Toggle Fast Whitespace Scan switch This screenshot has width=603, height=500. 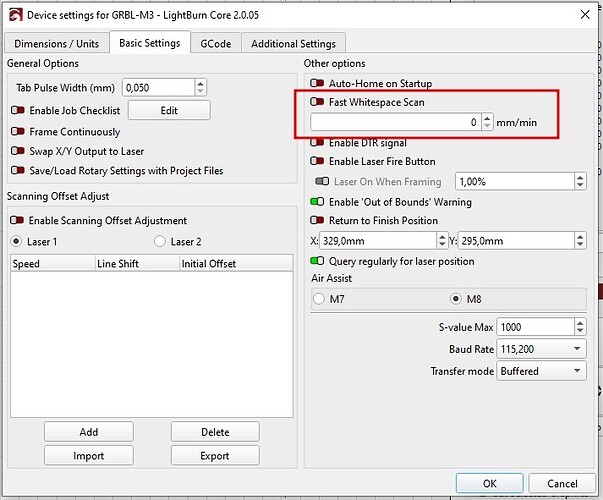[x=317, y=102]
